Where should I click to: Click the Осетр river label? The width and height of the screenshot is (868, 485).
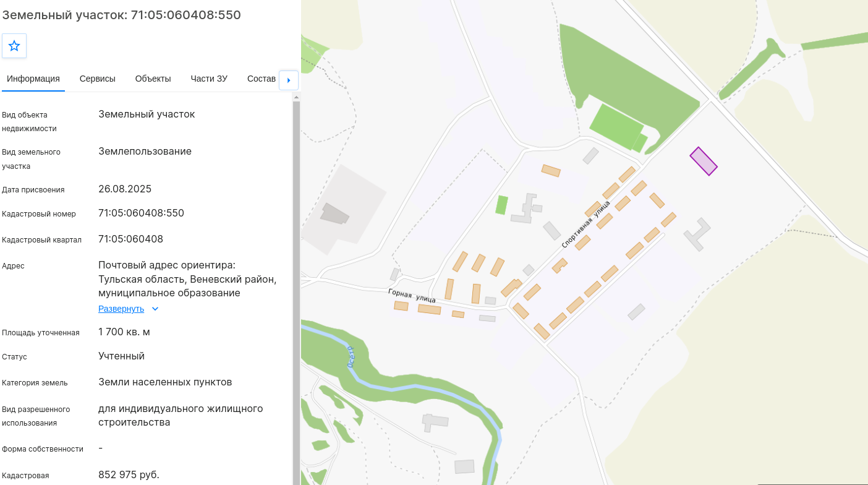(x=351, y=357)
